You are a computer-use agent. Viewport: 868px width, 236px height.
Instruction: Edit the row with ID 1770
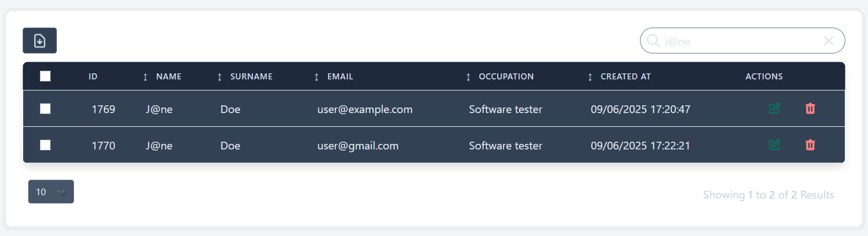pyautogui.click(x=774, y=145)
